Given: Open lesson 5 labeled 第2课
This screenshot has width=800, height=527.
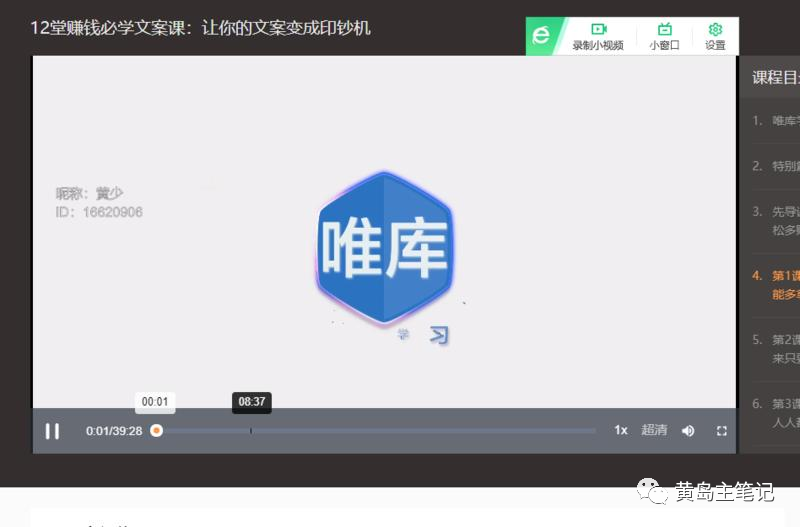Looking at the screenshot, I should [780, 348].
